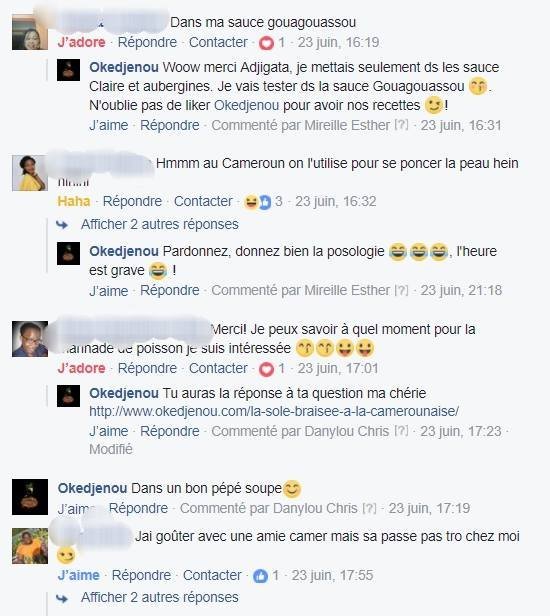This screenshot has width=550, height=616.
Task: Toggle J'aime on the amie camer comment
Action: pyautogui.click(x=79, y=576)
